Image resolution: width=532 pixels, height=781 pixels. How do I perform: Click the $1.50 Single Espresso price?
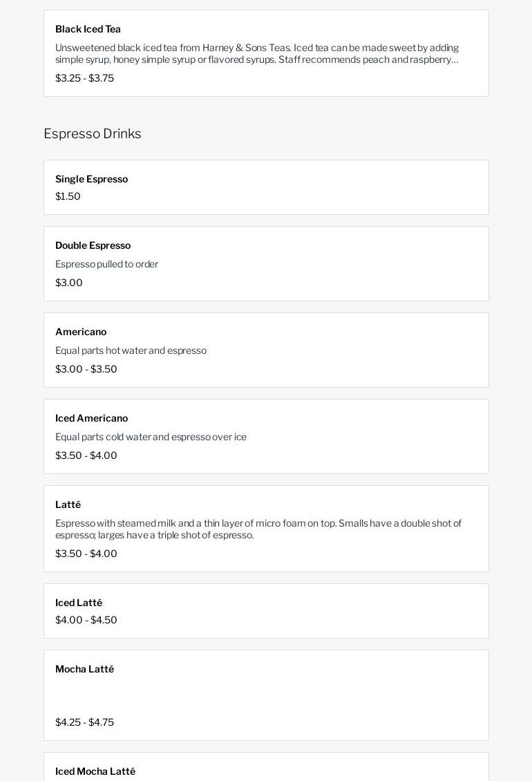[68, 196]
